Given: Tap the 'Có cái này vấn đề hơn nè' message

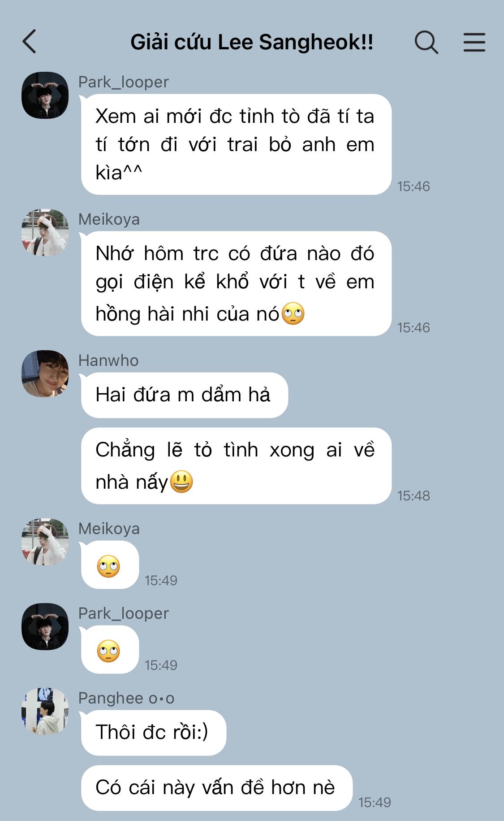Looking at the screenshot, I should pyautogui.click(x=216, y=788).
